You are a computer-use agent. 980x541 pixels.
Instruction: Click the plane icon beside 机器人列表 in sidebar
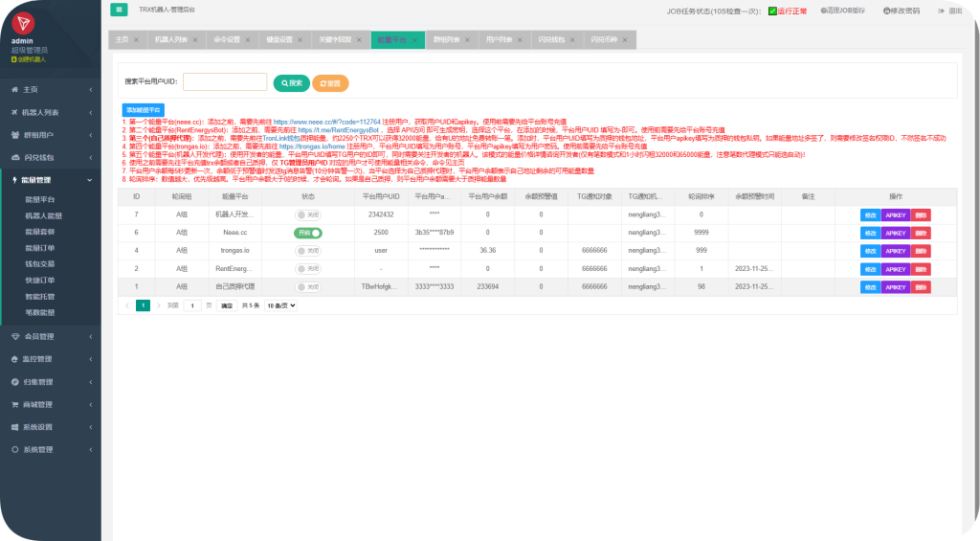point(15,113)
